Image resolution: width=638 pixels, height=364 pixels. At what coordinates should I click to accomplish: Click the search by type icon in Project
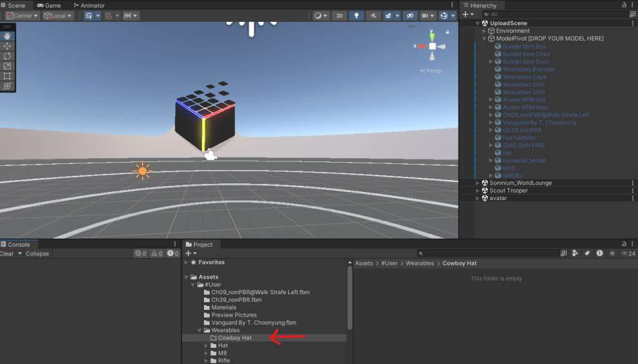(574, 254)
